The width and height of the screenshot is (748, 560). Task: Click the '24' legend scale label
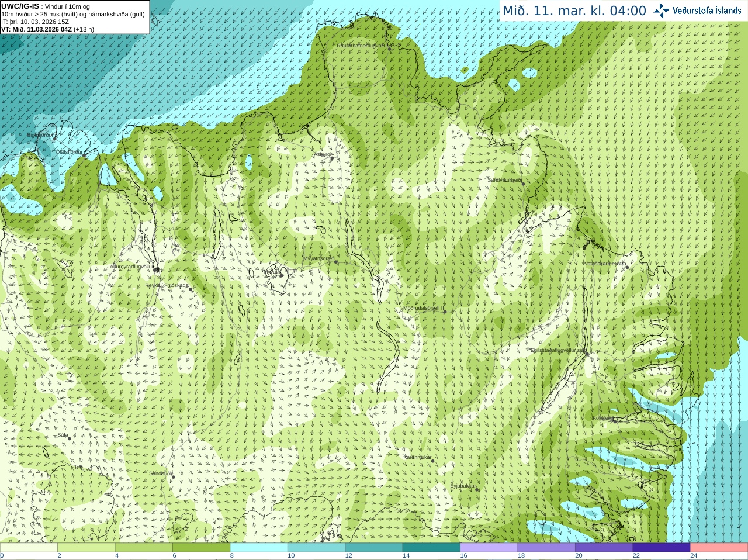694,556
